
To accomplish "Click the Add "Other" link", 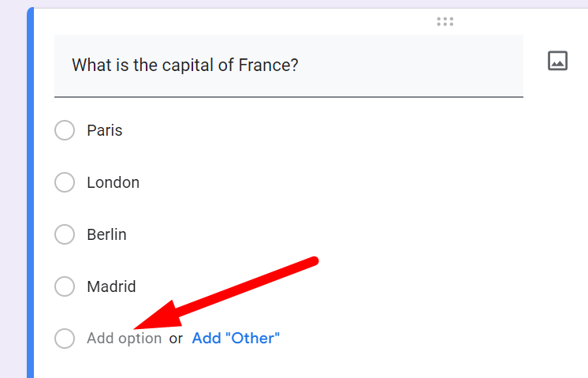I will click(236, 339).
